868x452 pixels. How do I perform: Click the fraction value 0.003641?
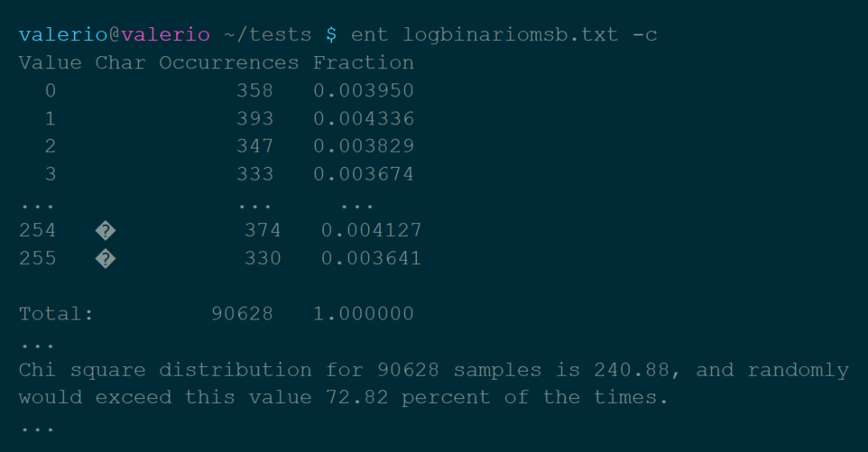coord(371,259)
